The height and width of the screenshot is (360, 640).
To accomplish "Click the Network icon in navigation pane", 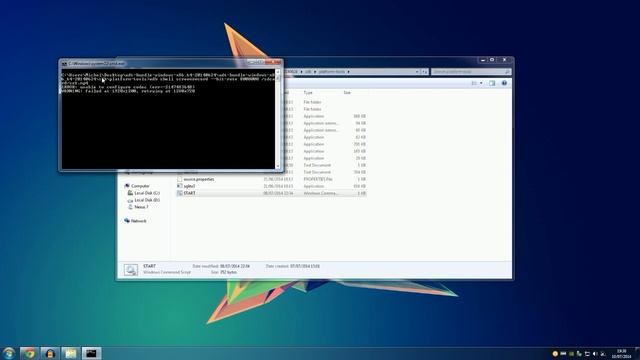I will (127, 221).
